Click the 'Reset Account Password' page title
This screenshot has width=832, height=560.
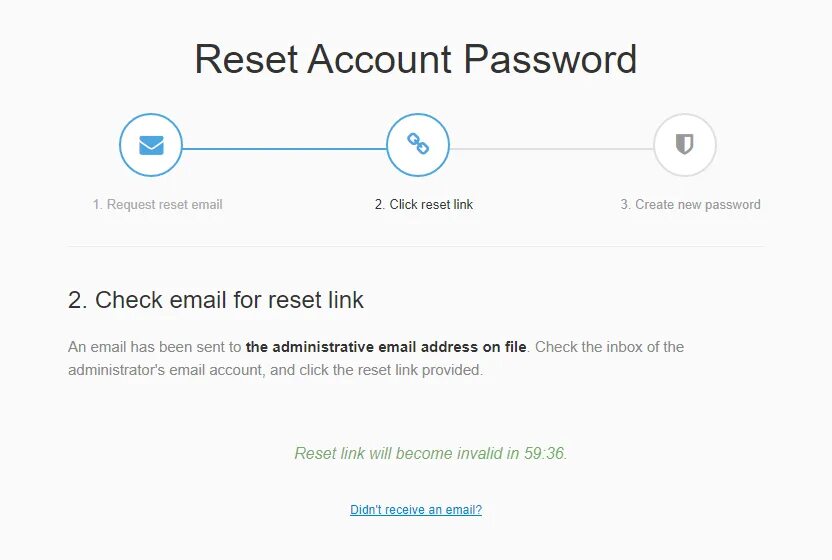pyautogui.click(x=416, y=59)
